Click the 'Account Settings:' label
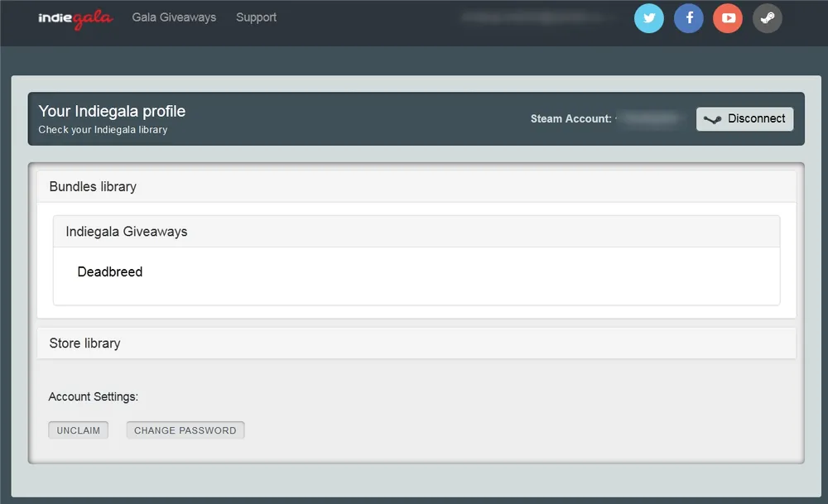Image resolution: width=828 pixels, height=504 pixels. (94, 397)
